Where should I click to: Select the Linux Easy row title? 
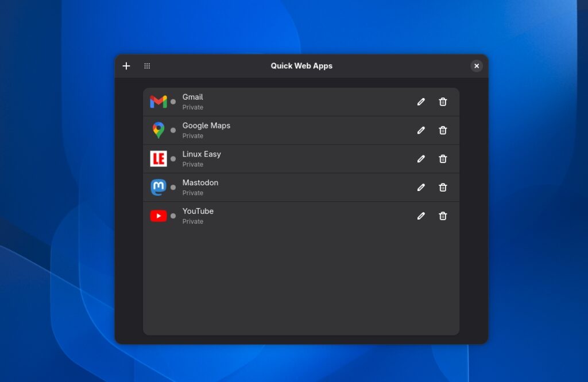[202, 154]
